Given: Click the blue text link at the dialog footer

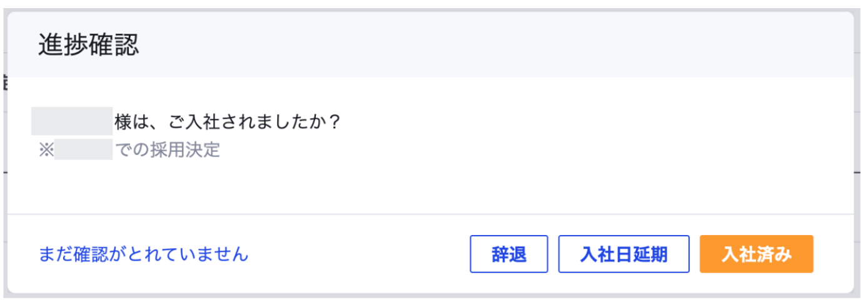Looking at the screenshot, I should tap(143, 254).
